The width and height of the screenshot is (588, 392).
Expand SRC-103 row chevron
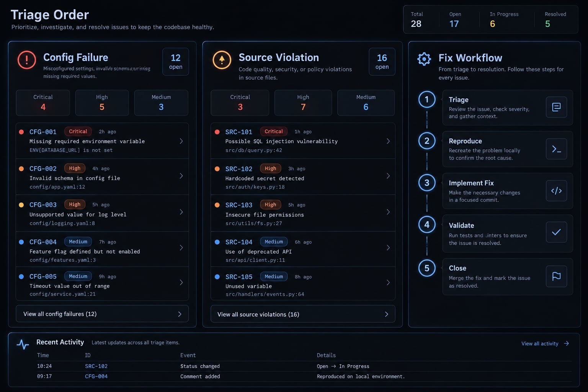pos(388,212)
